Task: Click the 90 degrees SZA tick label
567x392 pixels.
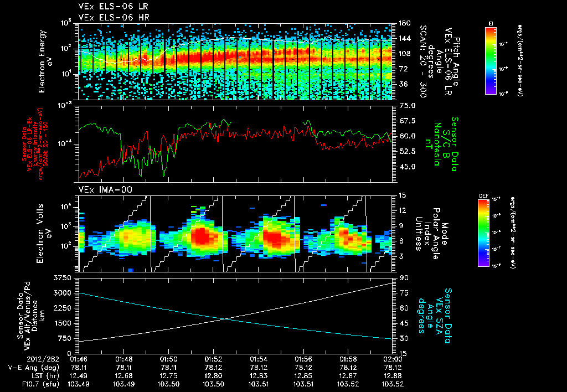Action: click(404, 278)
